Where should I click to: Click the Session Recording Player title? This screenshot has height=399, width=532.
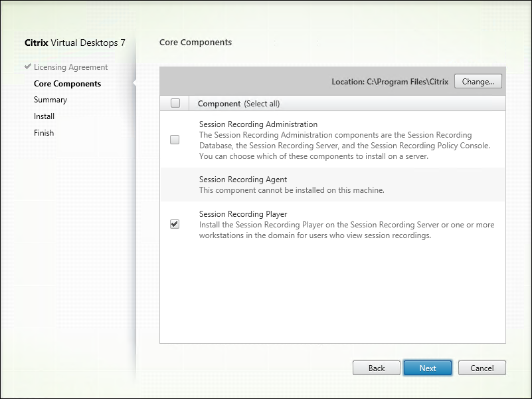[x=243, y=214]
